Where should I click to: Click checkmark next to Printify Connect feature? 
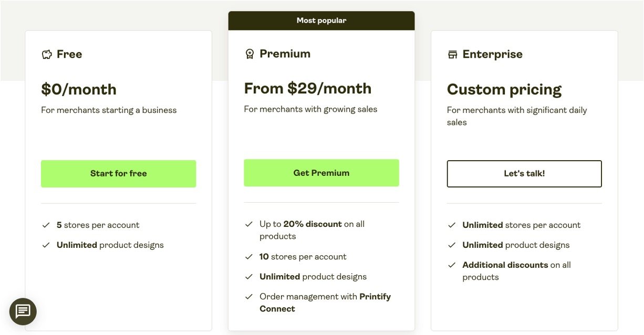pos(249,297)
